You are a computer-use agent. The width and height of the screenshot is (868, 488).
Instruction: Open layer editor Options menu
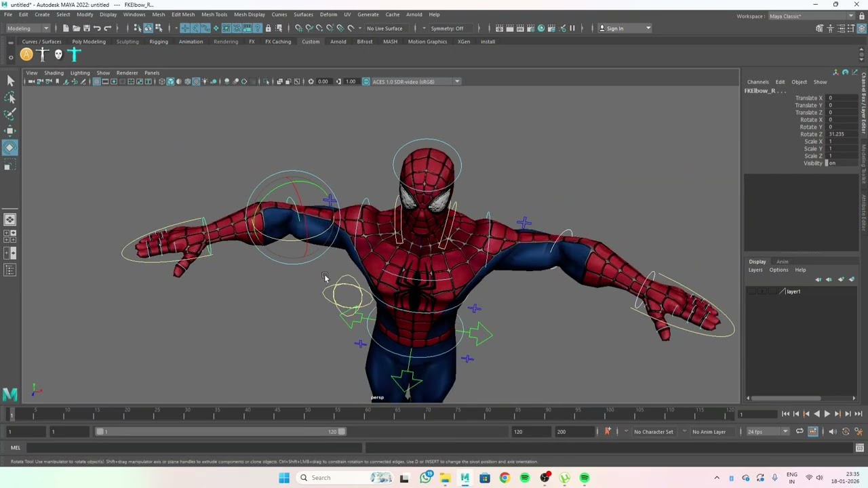[x=778, y=270]
